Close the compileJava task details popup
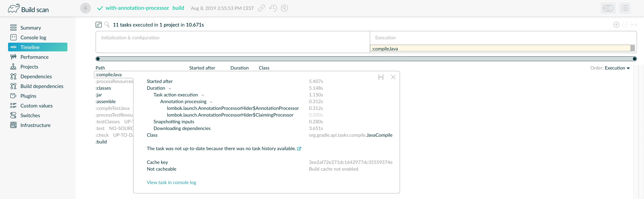Screen dimensions: 644x199 pos(393,77)
